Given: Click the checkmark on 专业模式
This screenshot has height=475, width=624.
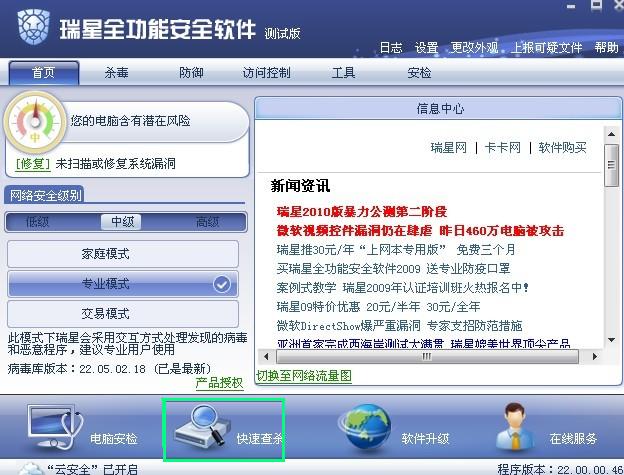Looking at the screenshot, I should 222,284.
